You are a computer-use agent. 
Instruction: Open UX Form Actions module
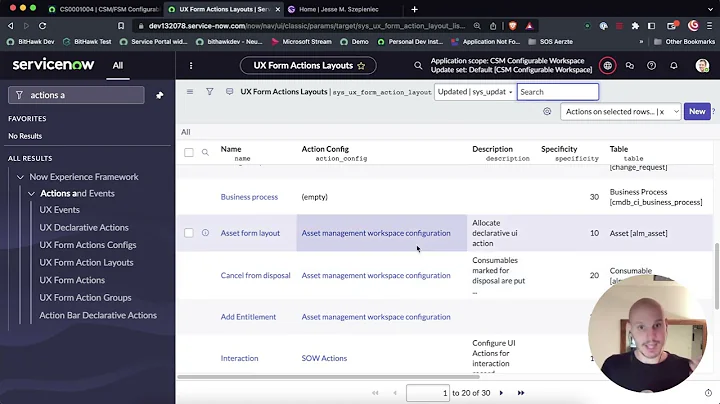[72, 280]
